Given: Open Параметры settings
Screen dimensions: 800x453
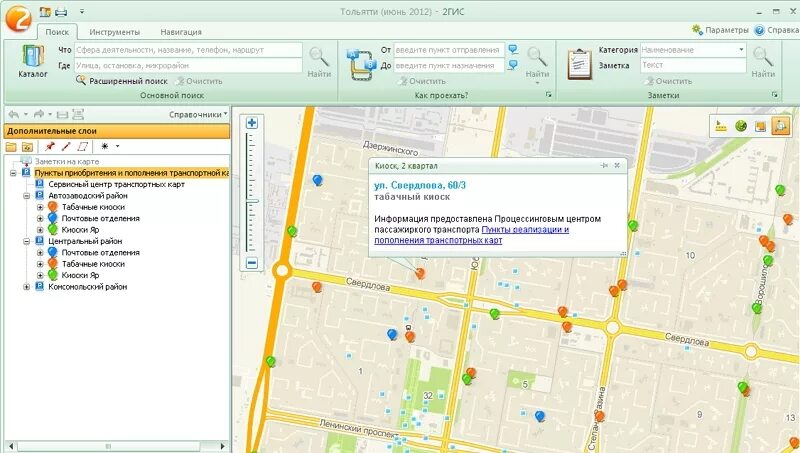Looking at the screenshot, I should (720, 30).
